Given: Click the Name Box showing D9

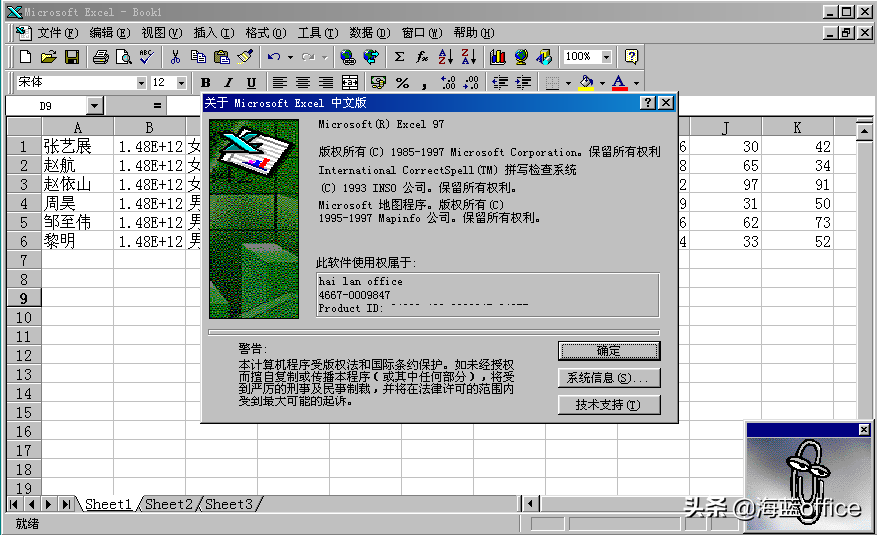Looking at the screenshot, I should coord(47,106).
